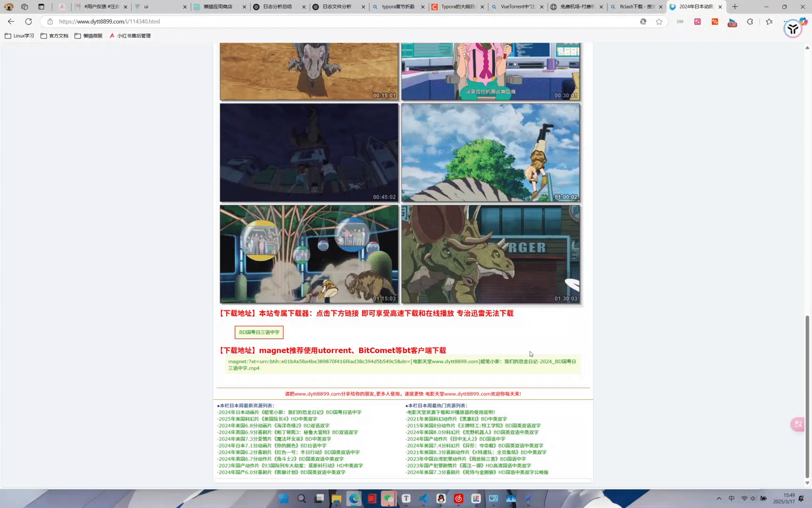Switch to the VueTorrent tab
This screenshot has width=812, height=508.
coord(516,7)
